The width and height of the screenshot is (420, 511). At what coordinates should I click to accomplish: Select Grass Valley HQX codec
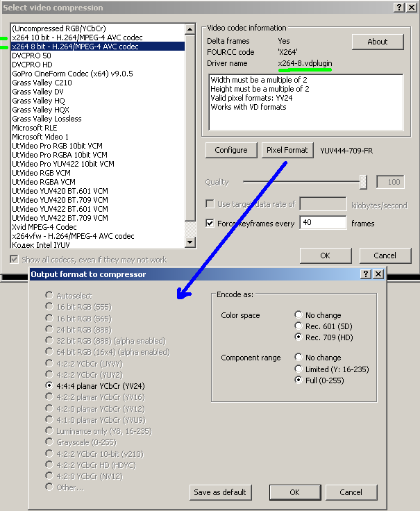pos(98,110)
